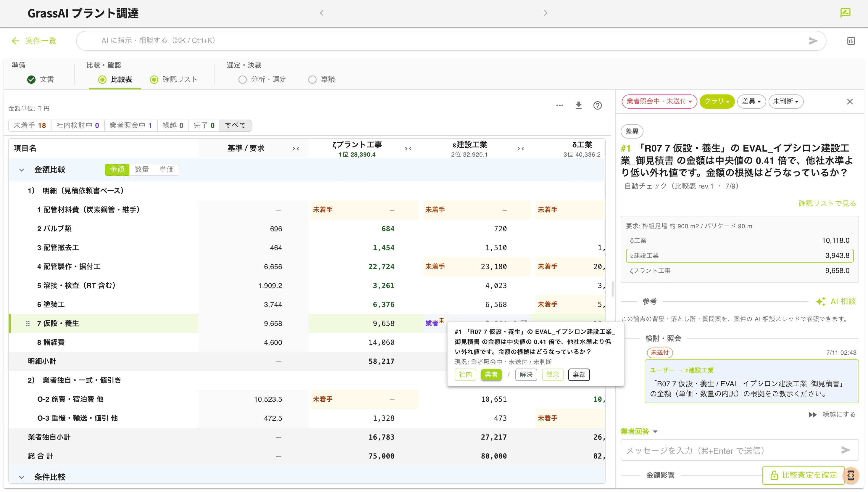868x492 pixels.
Task: Open the クラリ dropdown chip
Action: click(x=717, y=101)
